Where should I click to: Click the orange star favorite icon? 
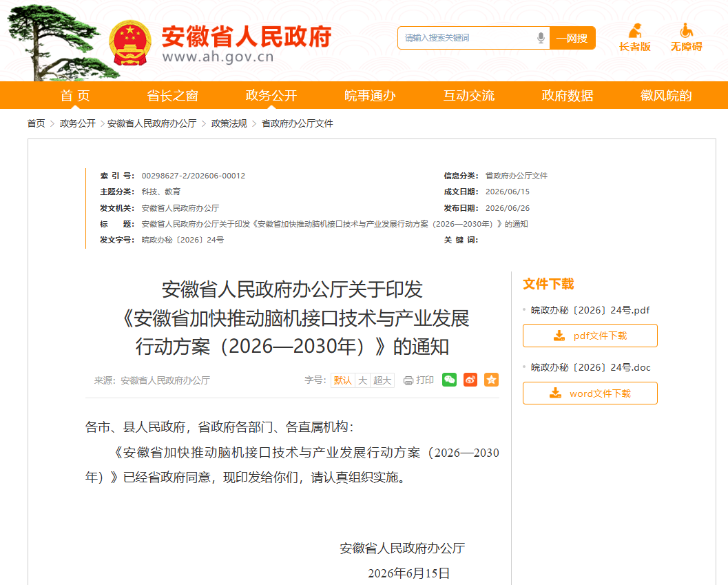click(x=491, y=380)
